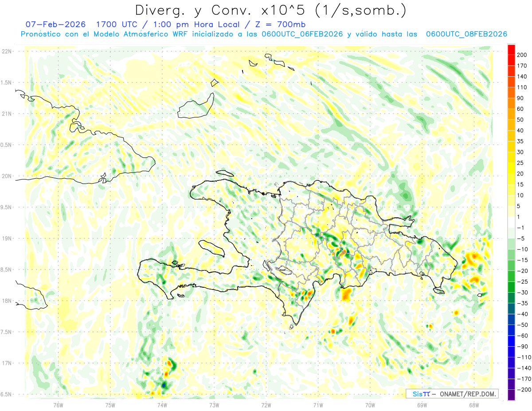Click the positive "35" colorbar label

click(x=521, y=141)
